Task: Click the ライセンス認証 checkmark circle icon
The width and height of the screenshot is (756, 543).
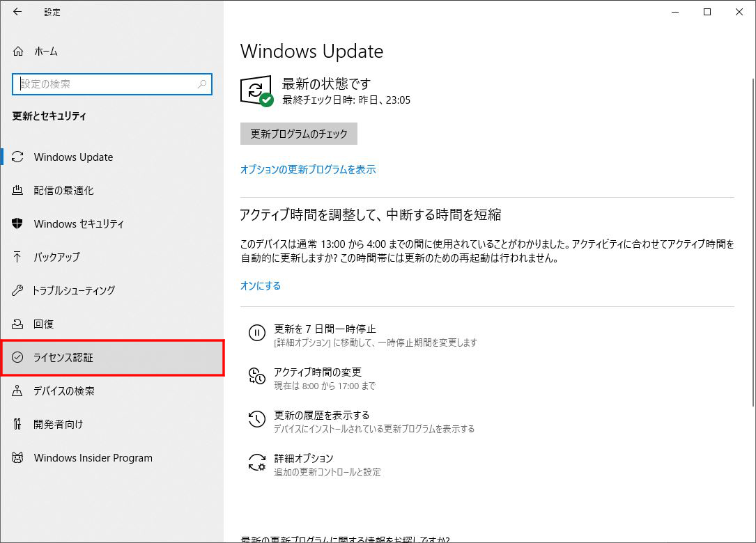Action: 17,357
